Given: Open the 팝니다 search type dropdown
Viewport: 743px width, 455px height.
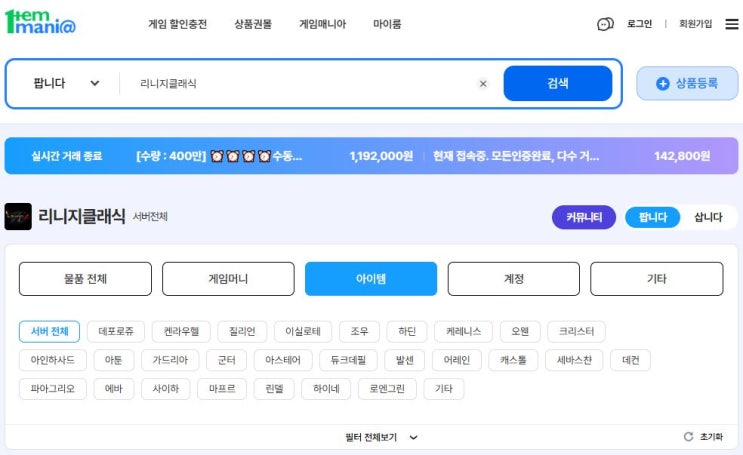Looking at the screenshot, I should coord(66,83).
